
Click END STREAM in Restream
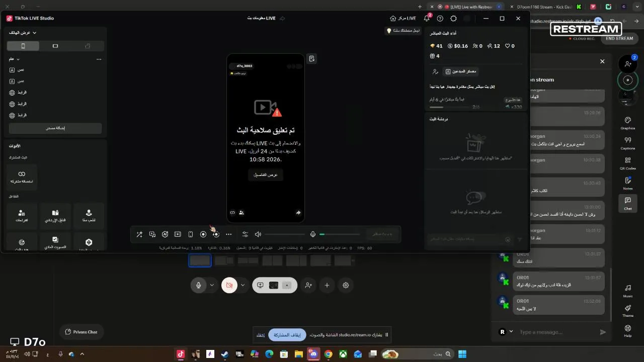pyautogui.click(x=619, y=38)
